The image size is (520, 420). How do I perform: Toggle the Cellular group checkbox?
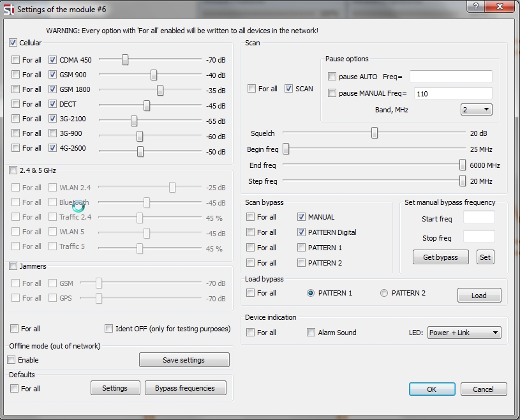(x=13, y=43)
